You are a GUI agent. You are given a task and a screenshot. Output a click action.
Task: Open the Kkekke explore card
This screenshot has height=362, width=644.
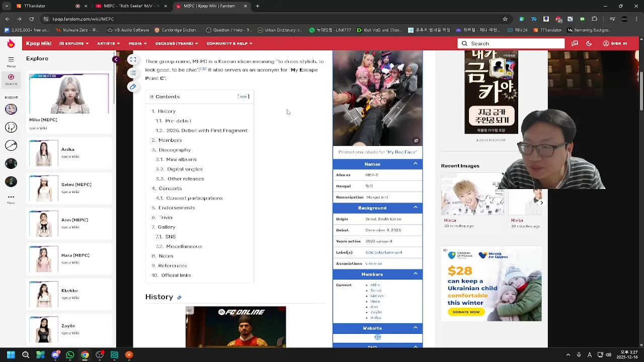[69, 294]
